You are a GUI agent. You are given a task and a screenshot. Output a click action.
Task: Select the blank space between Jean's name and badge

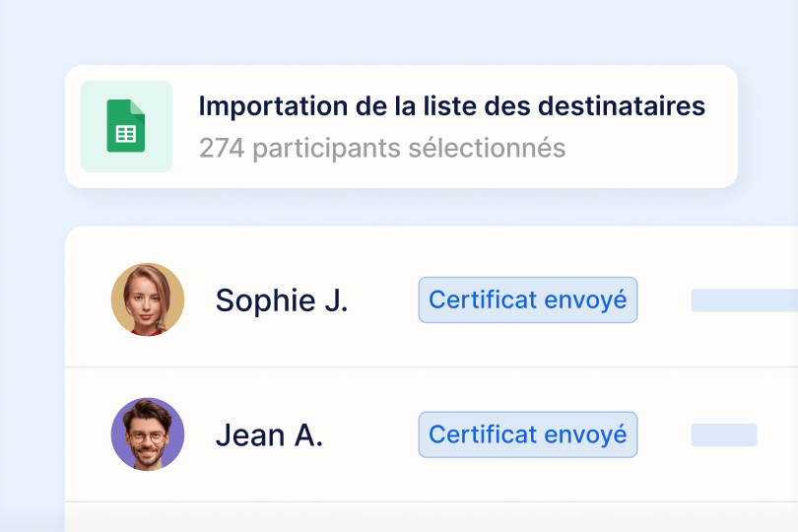point(371,435)
